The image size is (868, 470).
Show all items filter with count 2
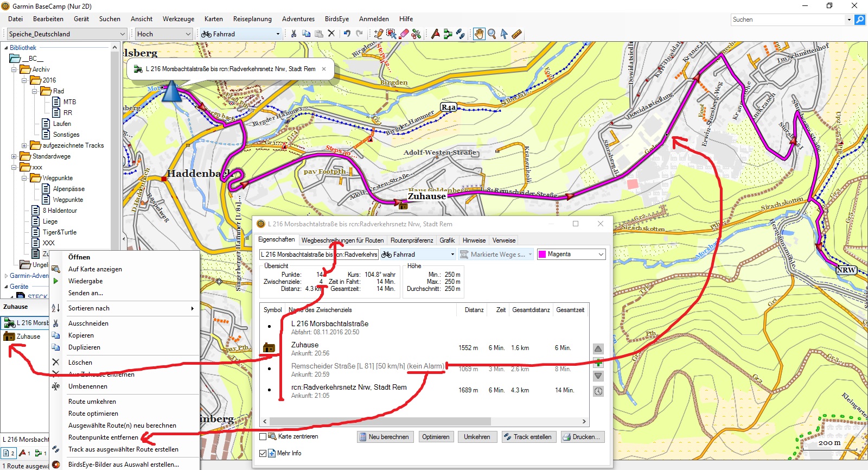(x=9, y=453)
